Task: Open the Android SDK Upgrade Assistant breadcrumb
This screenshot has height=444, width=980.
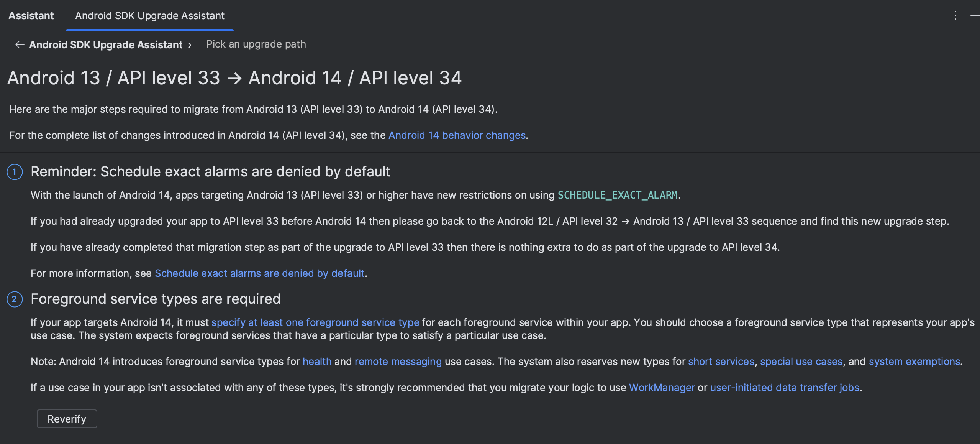Action: pyautogui.click(x=106, y=44)
